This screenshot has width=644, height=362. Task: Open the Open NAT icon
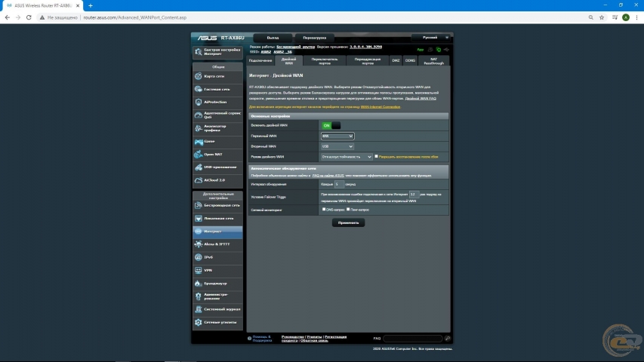point(199,155)
